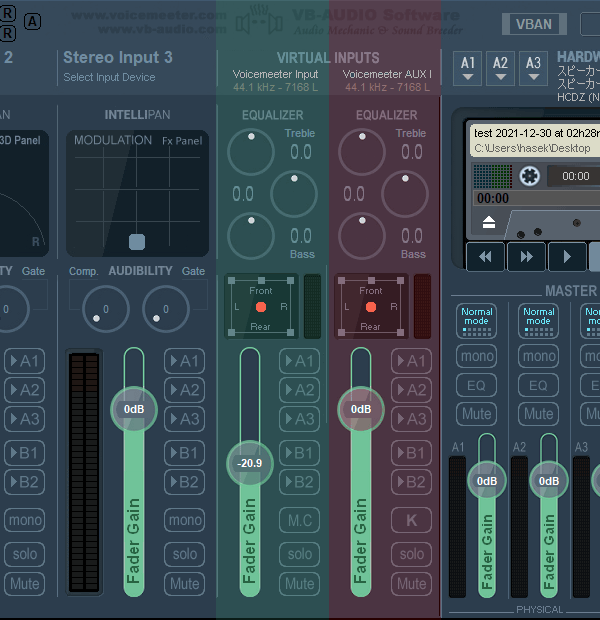
Task: Toggle B2 routing on Voicemeeter Input
Action: tap(299, 482)
